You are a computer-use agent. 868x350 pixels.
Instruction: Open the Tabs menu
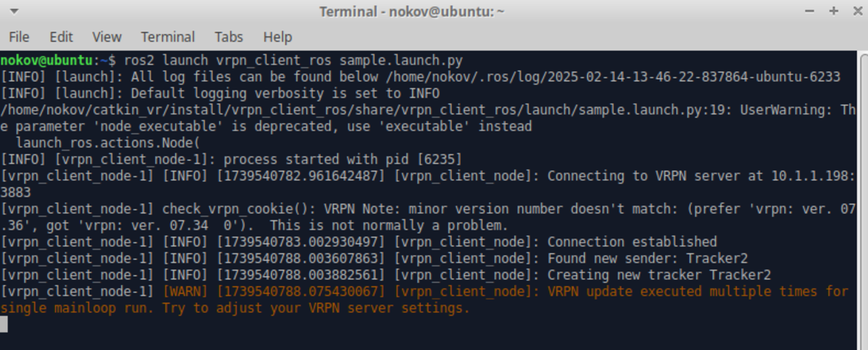tap(229, 37)
